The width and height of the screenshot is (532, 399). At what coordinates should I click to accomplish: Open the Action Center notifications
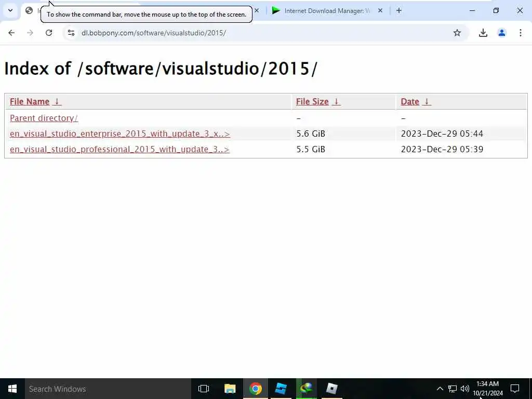(x=515, y=389)
